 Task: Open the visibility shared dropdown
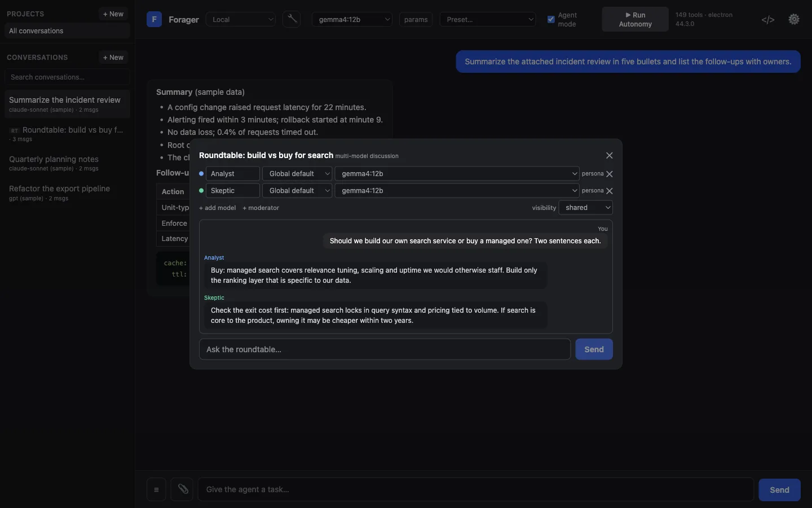(586, 208)
